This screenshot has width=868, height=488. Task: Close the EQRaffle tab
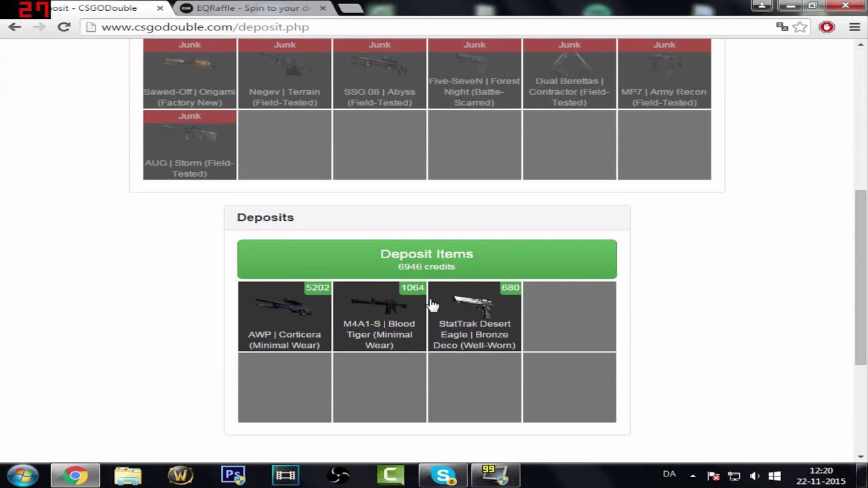pos(322,8)
